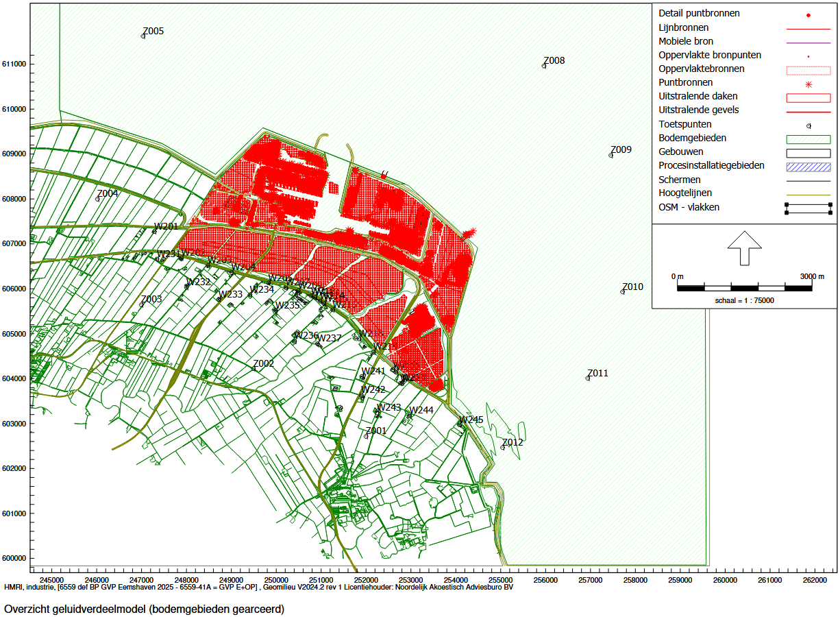Click the W245 toetspunt label

tap(471, 420)
